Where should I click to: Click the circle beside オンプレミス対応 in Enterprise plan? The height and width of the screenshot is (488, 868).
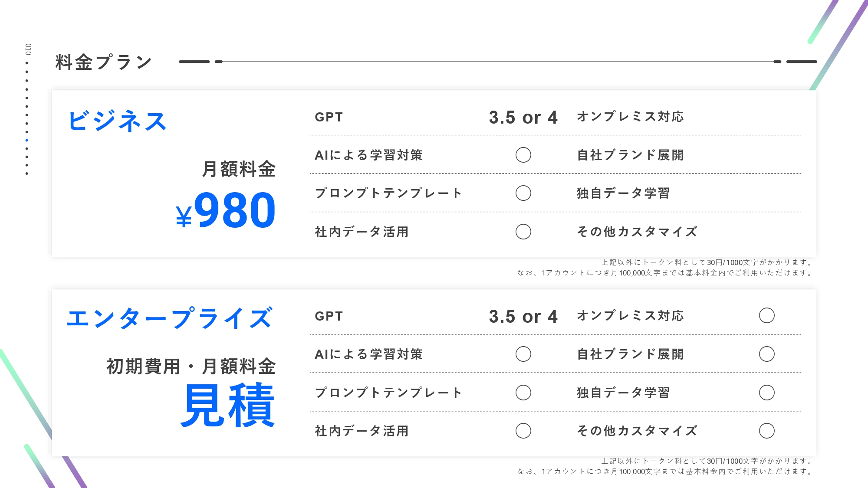pyautogui.click(x=766, y=315)
